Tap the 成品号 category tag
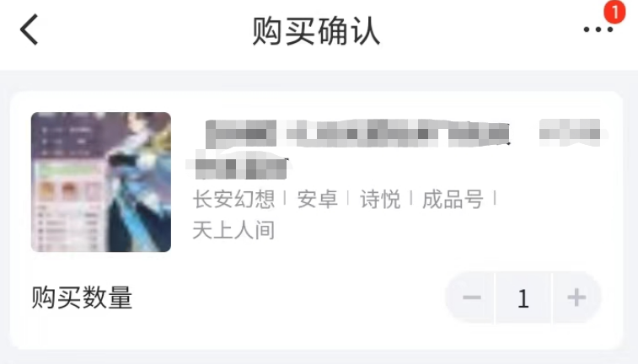Screen dimensions: 638x364 453,200
